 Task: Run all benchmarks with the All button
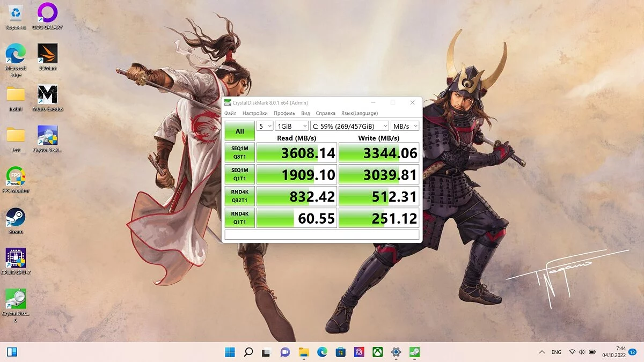[x=239, y=131]
